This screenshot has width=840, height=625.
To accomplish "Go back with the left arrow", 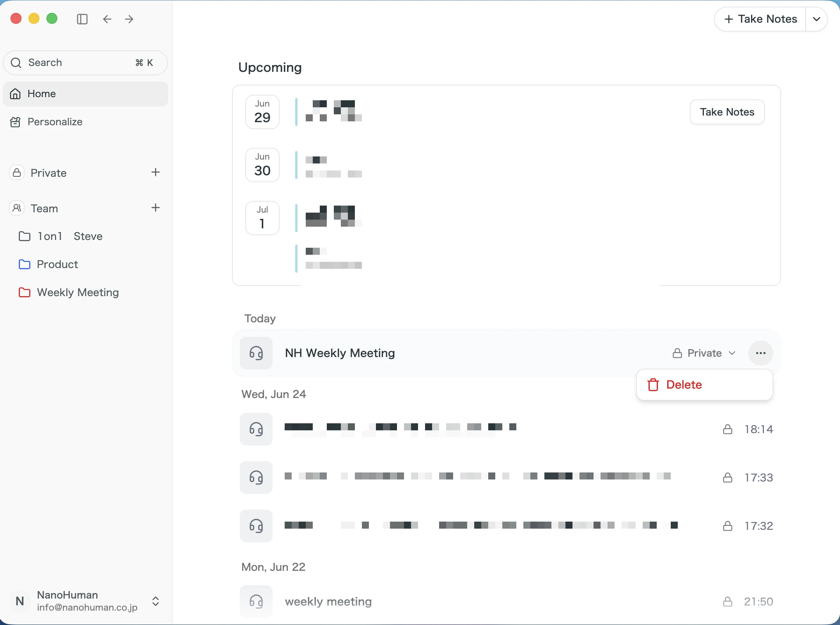I will coord(107,19).
